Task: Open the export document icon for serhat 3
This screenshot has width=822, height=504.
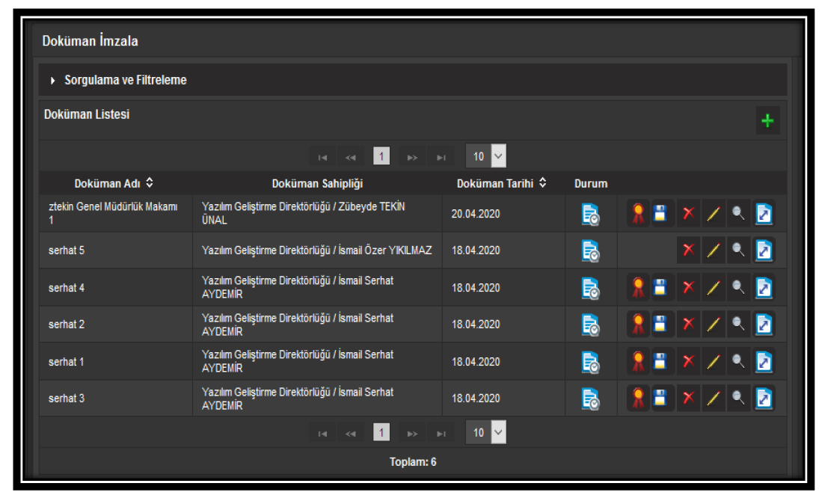Action: 764,399
